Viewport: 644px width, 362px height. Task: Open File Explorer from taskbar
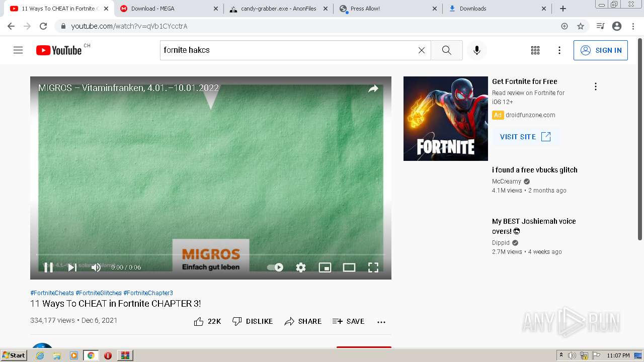click(x=57, y=355)
